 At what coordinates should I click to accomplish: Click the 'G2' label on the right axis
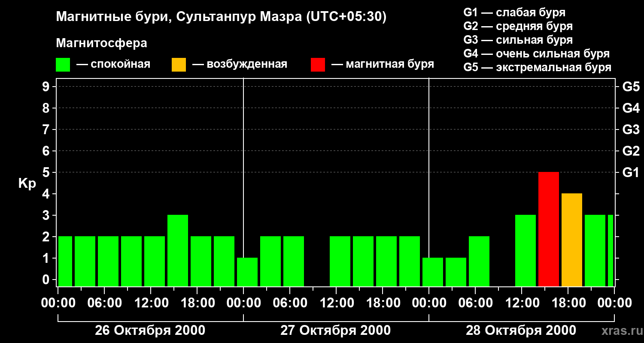[631, 151]
